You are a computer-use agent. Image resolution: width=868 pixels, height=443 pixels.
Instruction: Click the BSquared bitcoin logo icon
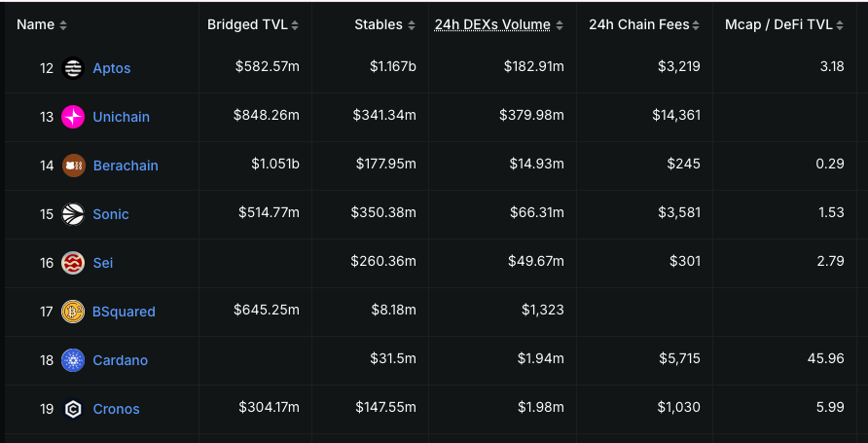coord(73,312)
